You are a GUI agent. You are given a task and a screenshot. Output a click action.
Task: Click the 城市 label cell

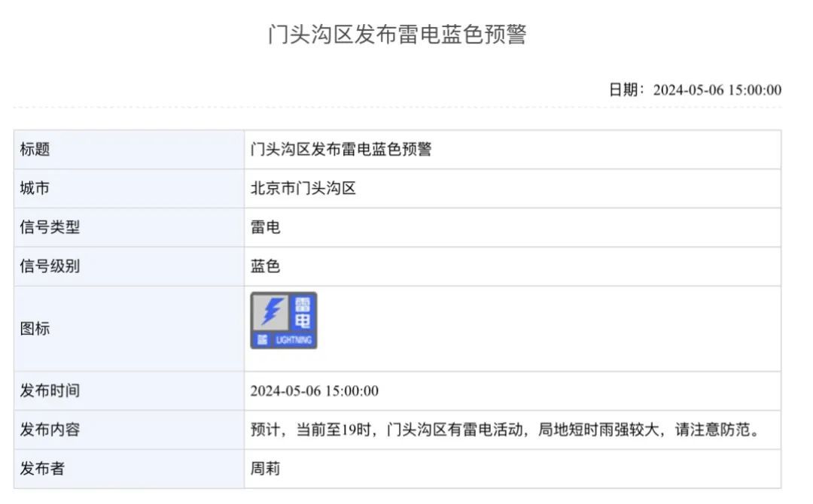[36, 188]
